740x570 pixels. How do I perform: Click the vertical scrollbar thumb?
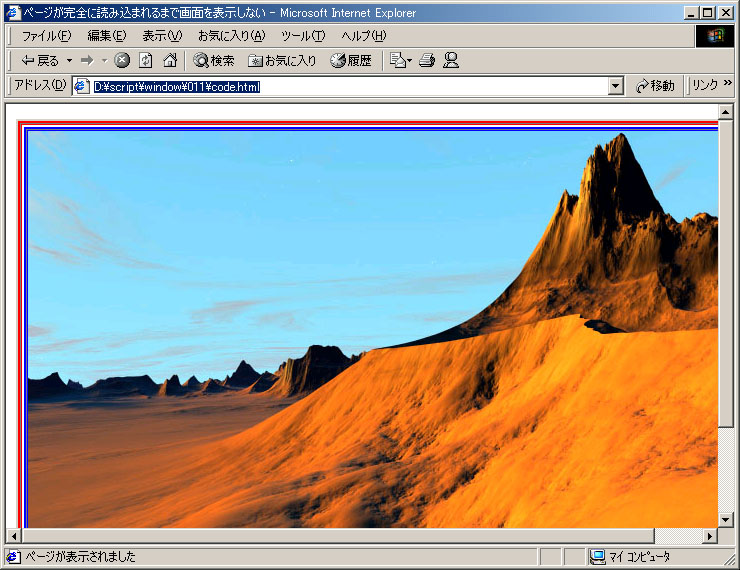point(725,273)
